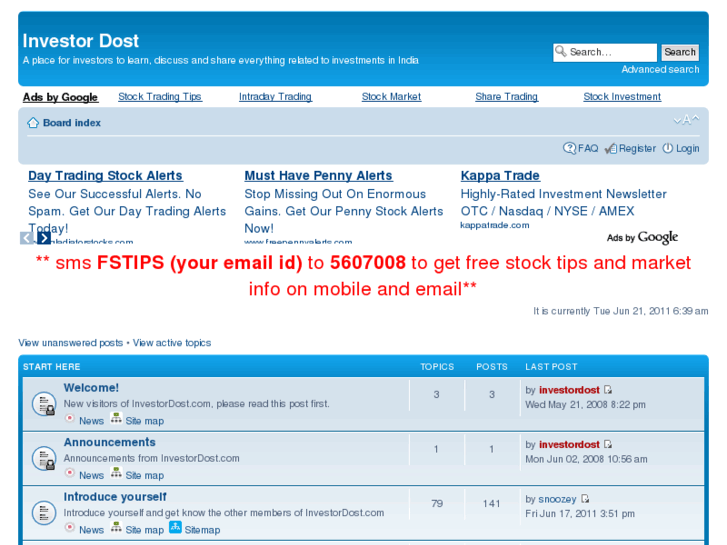Click News feed icon under Announcements

pyautogui.click(x=70, y=473)
